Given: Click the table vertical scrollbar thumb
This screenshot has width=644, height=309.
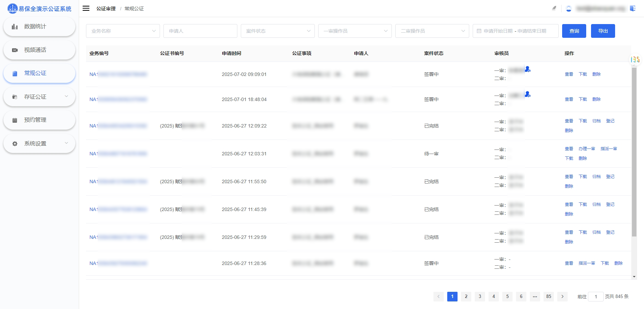Looking at the screenshot, I should tap(634, 151).
